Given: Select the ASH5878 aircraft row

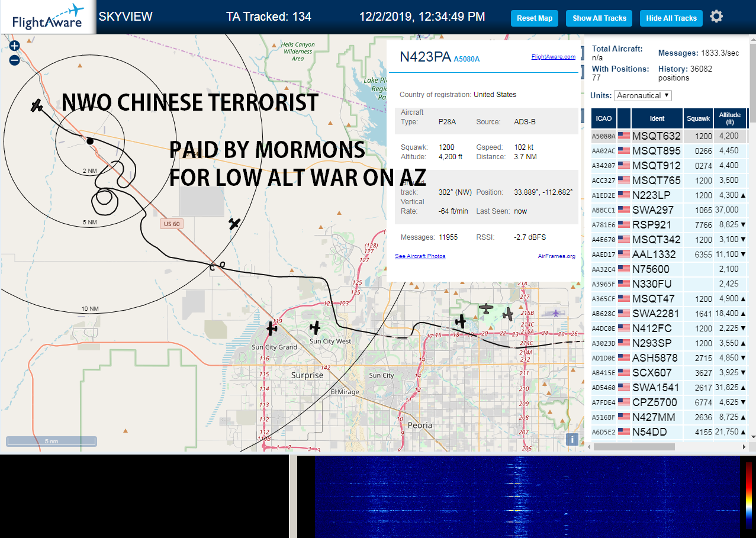Looking at the screenshot, I should pyautogui.click(x=669, y=358).
